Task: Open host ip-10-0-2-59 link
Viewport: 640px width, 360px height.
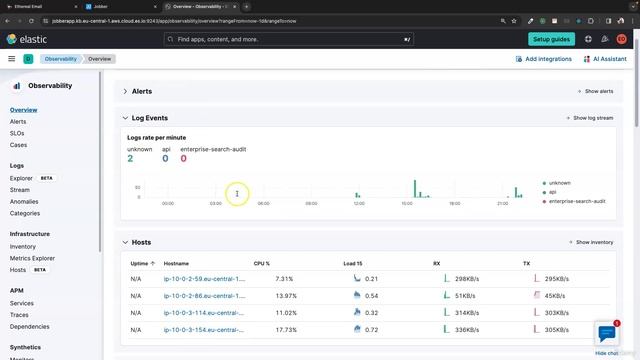Action: pyautogui.click(x=204, y=279)
